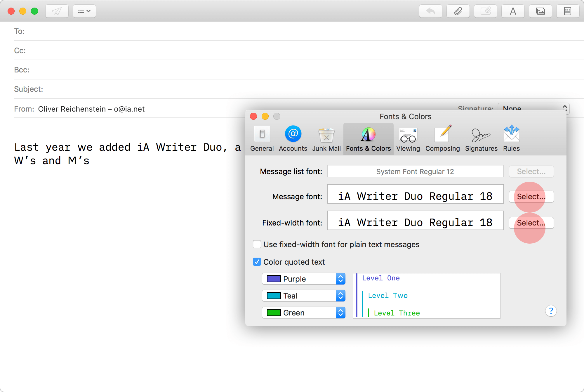This screenshot has height=392, width=584.
Task: Click the green color swatch
Action: point(274,313)
